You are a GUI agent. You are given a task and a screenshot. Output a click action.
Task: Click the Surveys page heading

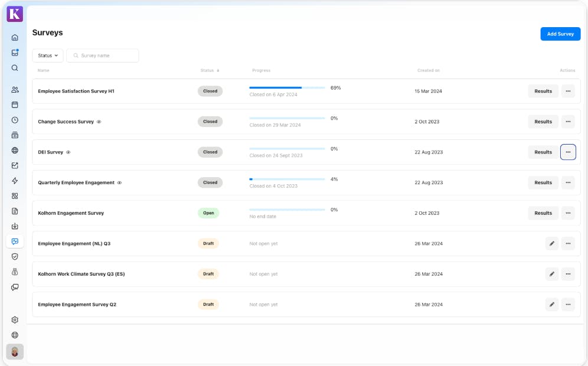pyautogui.click(x=48, y=32)
